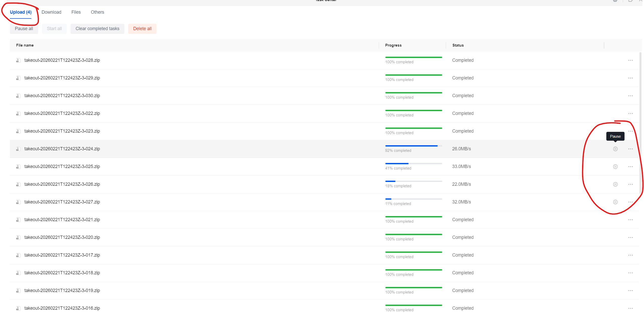Viewport: 644px width, 313px height.
Task: Open the Files tab
Action: (x=76, y=12)
